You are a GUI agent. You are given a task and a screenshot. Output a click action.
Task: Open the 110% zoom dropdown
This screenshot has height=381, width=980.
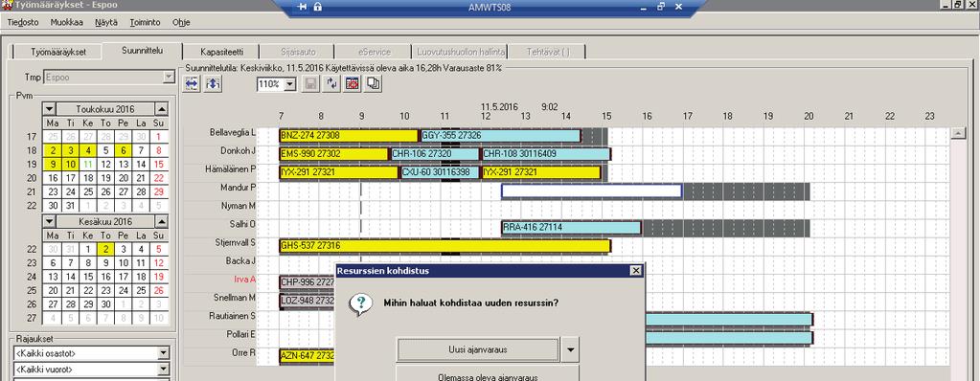click(x=289, y=83)
